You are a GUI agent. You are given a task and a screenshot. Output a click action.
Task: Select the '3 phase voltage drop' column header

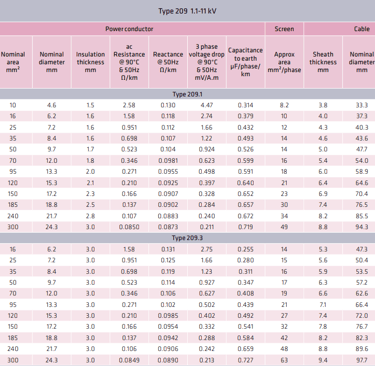[207, 62]
